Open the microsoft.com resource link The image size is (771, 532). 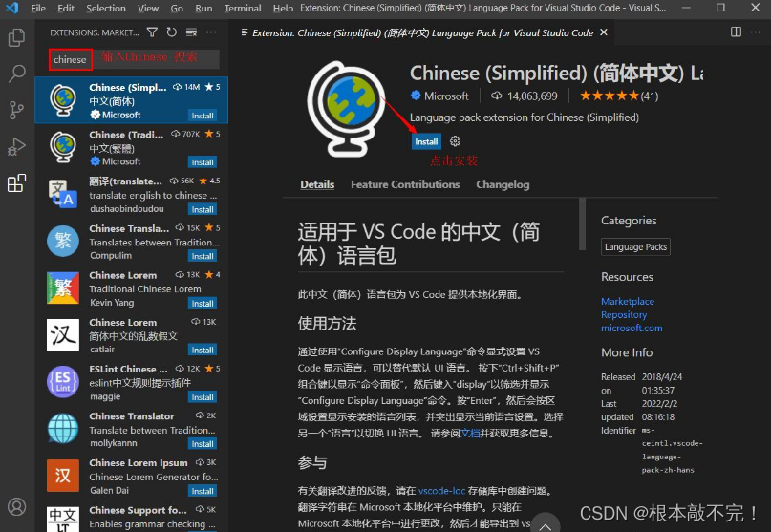click(x=632, y=328)
